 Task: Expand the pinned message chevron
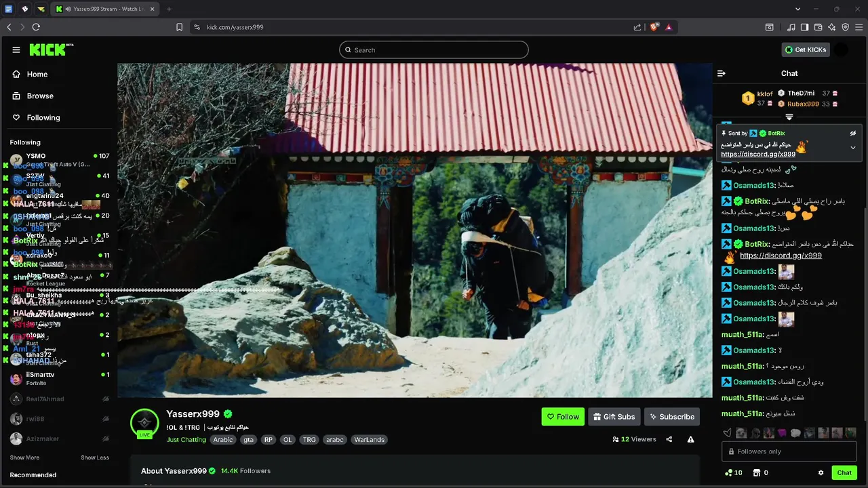click(x=853, y=148)
